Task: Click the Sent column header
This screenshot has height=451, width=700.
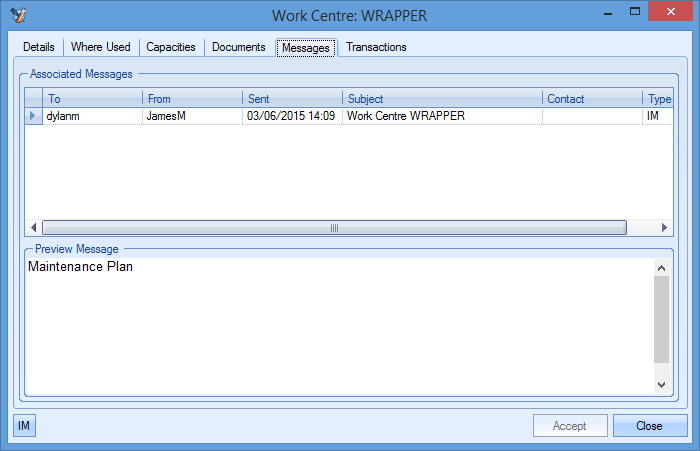Action: 292,99
